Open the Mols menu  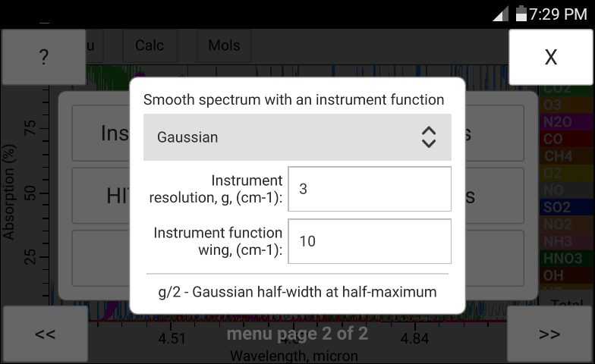(x=224, y=45)
